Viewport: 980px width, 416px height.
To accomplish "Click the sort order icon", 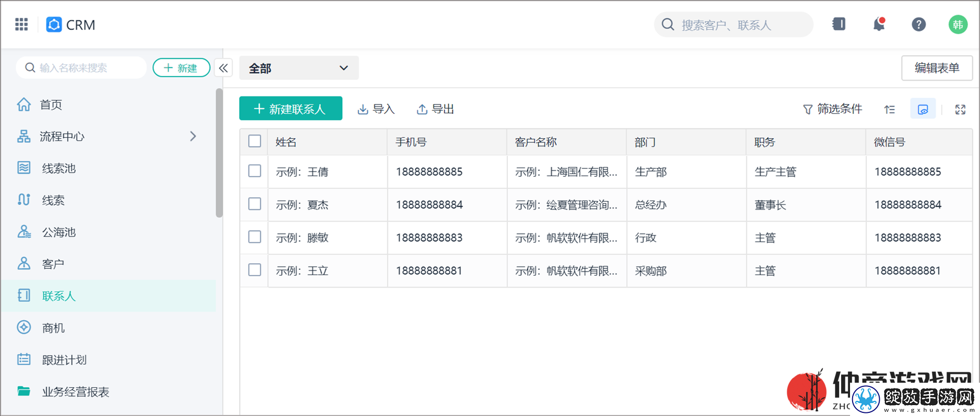I will tap(890, 109).
